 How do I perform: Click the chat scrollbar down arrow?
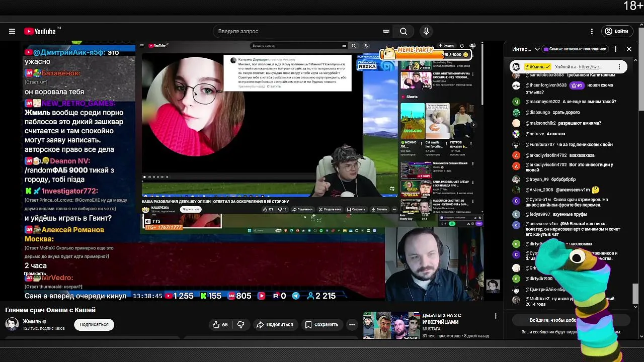(x=635, y=307)
